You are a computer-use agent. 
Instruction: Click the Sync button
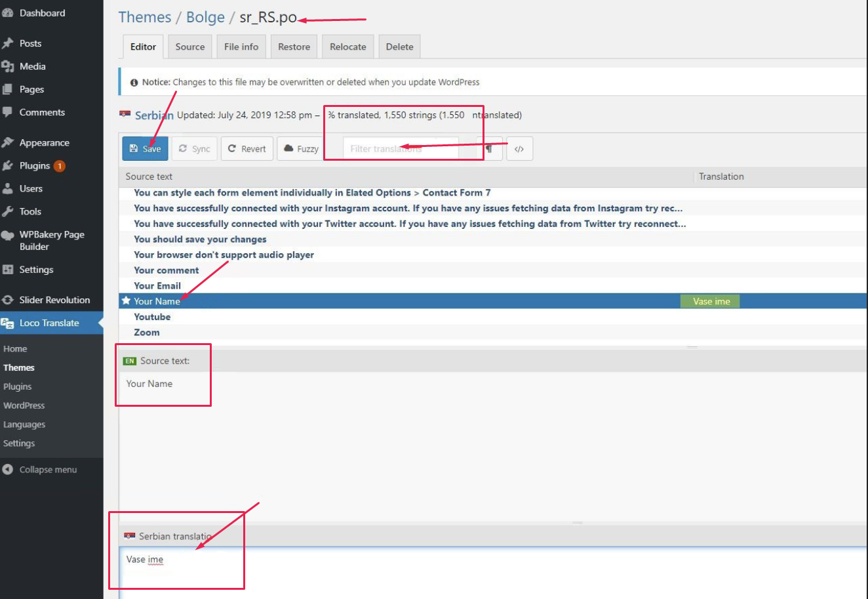(x=195, y=149)
